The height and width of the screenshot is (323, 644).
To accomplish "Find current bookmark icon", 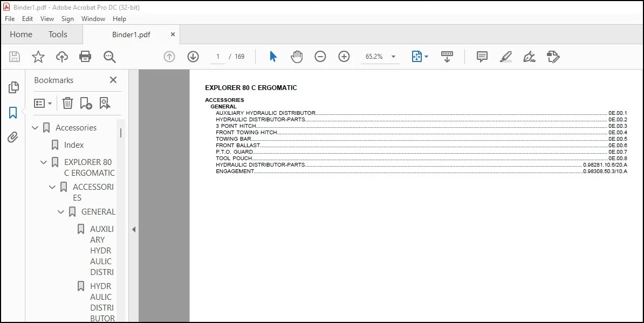I will coord(105,103).
